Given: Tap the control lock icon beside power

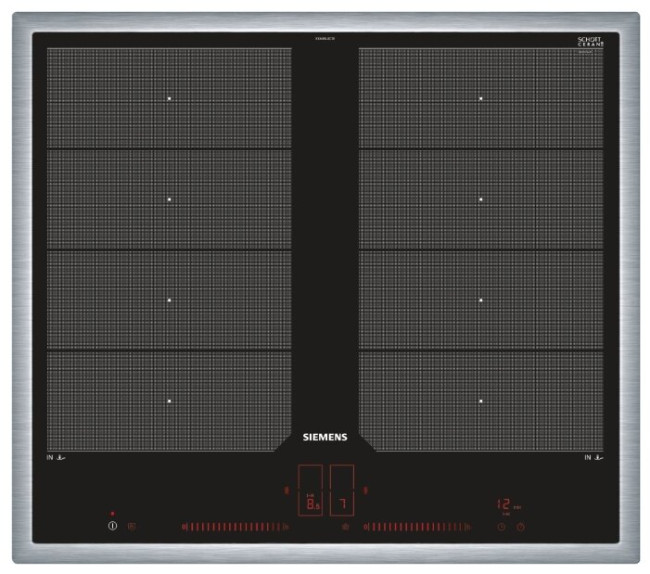Looking at the screenshot, I should [132, 527].
